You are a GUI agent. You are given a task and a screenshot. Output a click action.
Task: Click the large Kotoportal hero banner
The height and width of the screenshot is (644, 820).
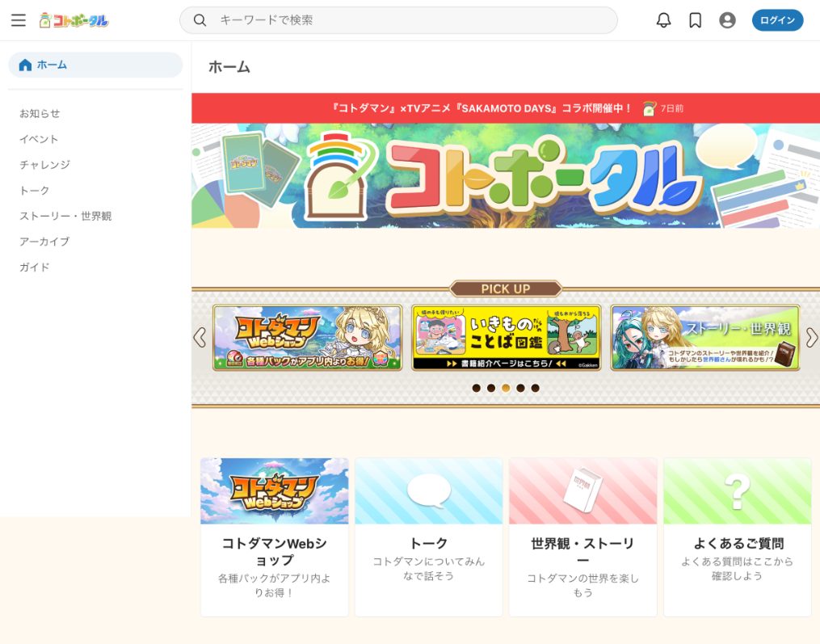point(505,175)
